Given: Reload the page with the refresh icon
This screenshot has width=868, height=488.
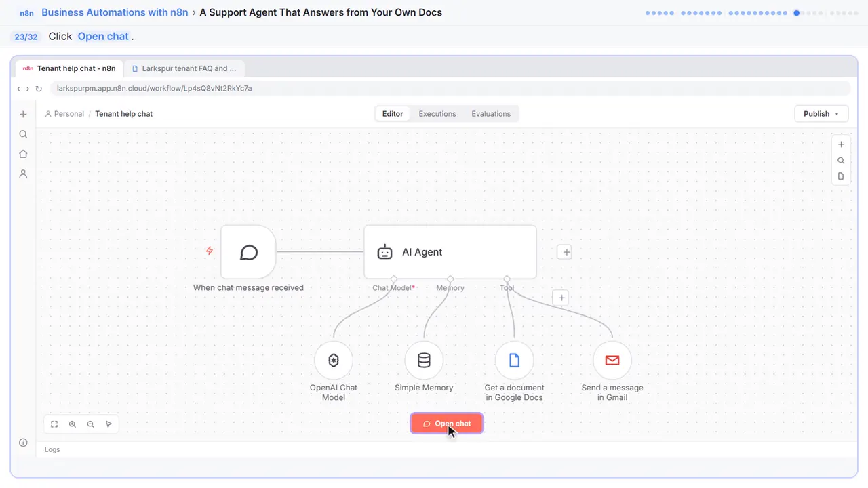Looking at the screenshot, I should coord(39,89).
